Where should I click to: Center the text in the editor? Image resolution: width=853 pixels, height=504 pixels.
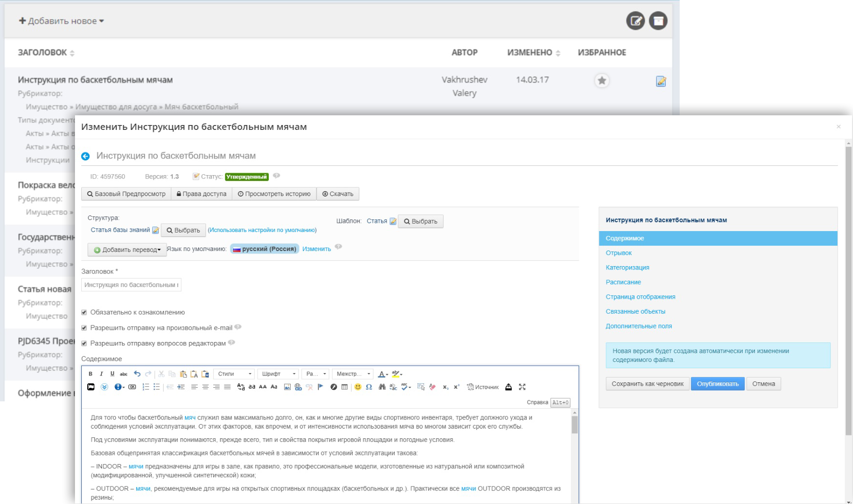[205, 387]
